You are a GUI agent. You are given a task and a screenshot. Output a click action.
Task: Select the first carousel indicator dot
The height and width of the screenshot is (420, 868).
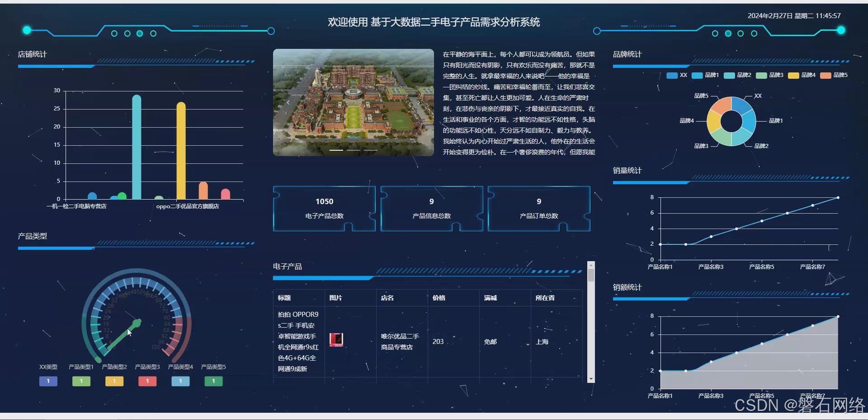click(x=336, y=150)
